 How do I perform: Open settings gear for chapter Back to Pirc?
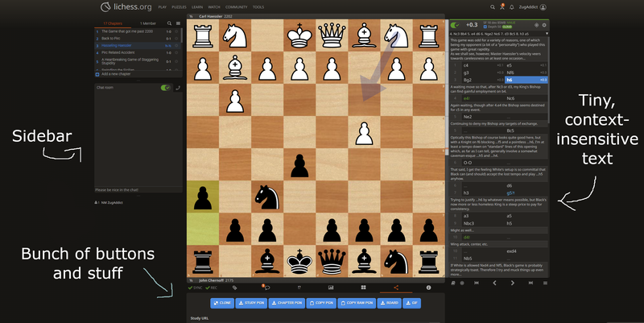177,38
